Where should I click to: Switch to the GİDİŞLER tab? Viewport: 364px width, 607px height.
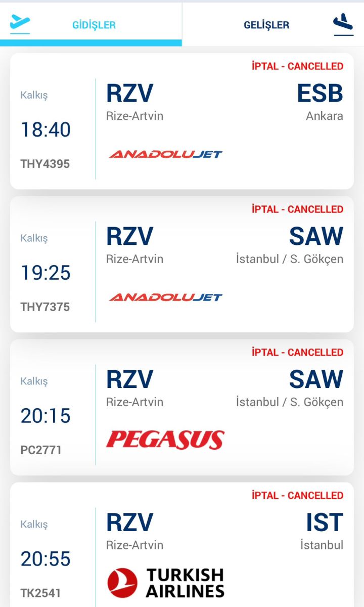[94, 25]
